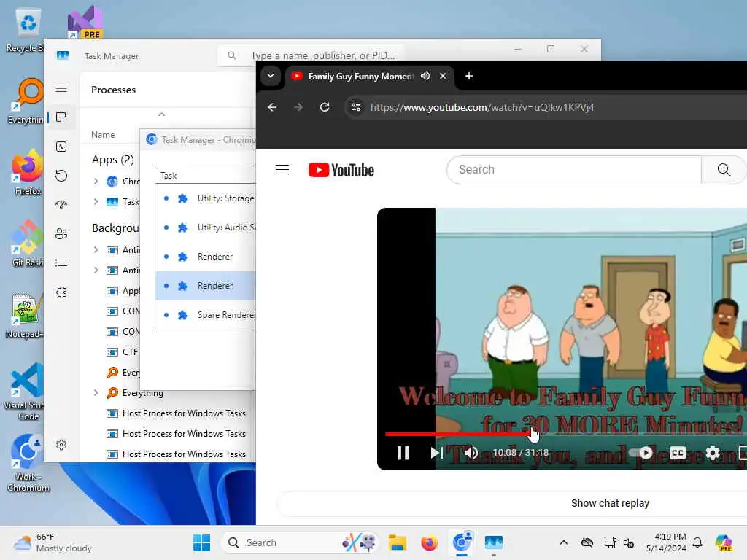Screen dimensions: 747x560
Task: Open App history in Task Manager sidebar
Action: (x=61, y=176)
